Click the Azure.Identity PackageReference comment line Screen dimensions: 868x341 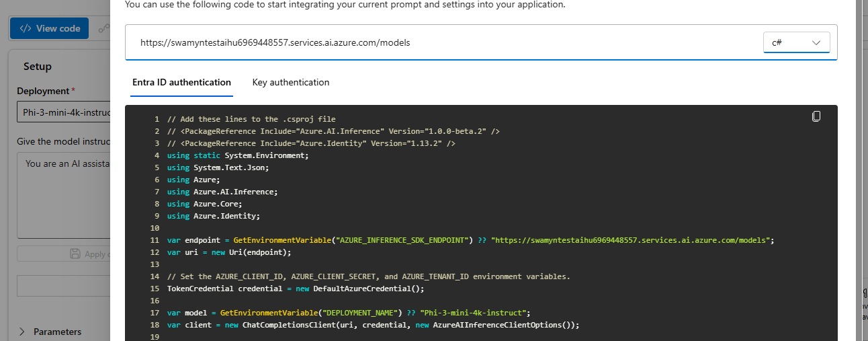click(x=312, y=143)
